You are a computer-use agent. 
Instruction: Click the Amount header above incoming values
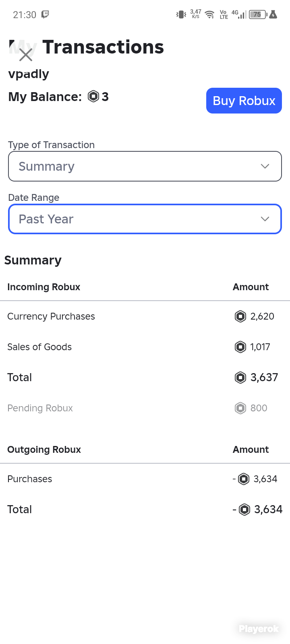251,287
